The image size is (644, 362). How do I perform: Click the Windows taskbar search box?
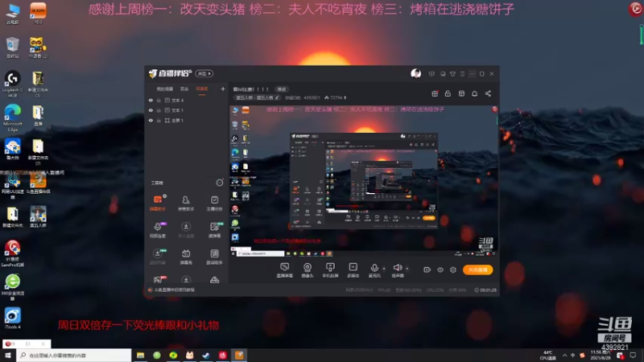pos(74,355)
